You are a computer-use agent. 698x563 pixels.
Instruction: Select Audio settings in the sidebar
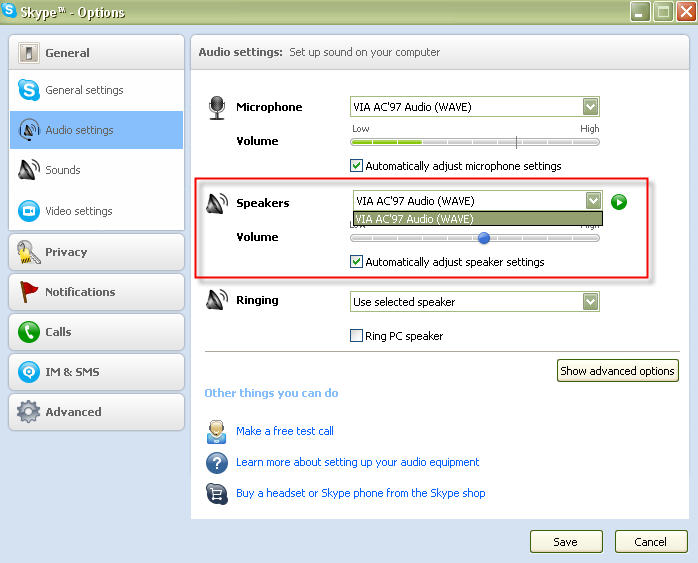tap(96, 130)
